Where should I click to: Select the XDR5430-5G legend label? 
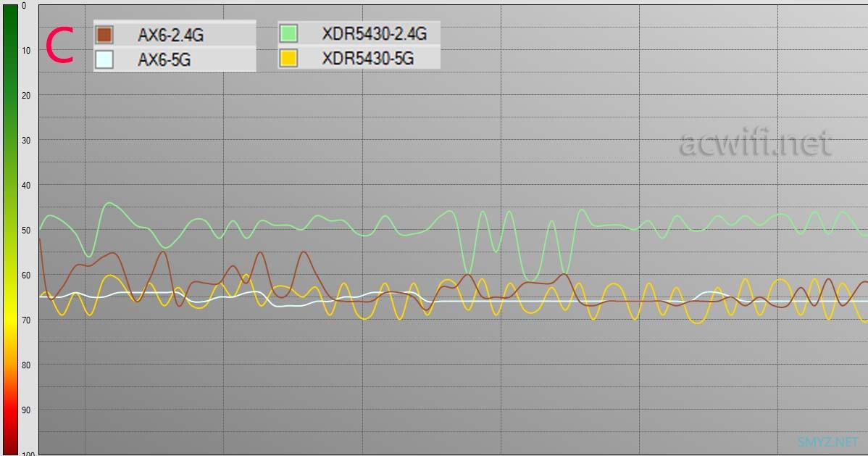pyautogui.click(x=367, y=58)
